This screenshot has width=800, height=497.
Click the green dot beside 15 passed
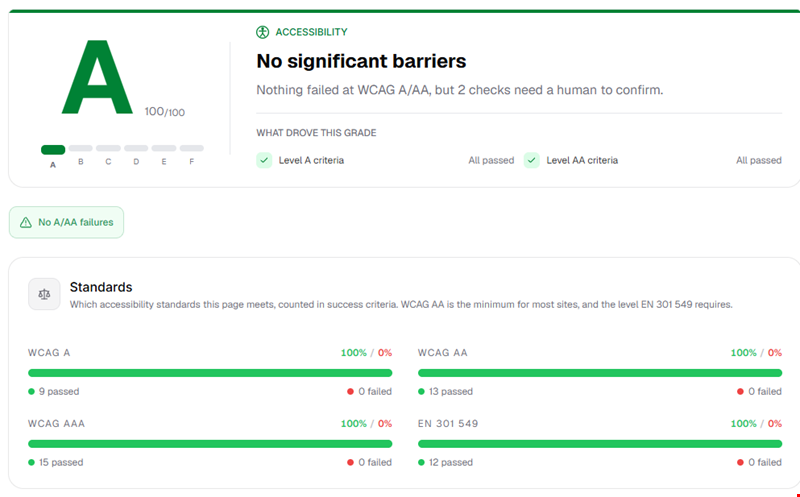click(x=32, y=462)
